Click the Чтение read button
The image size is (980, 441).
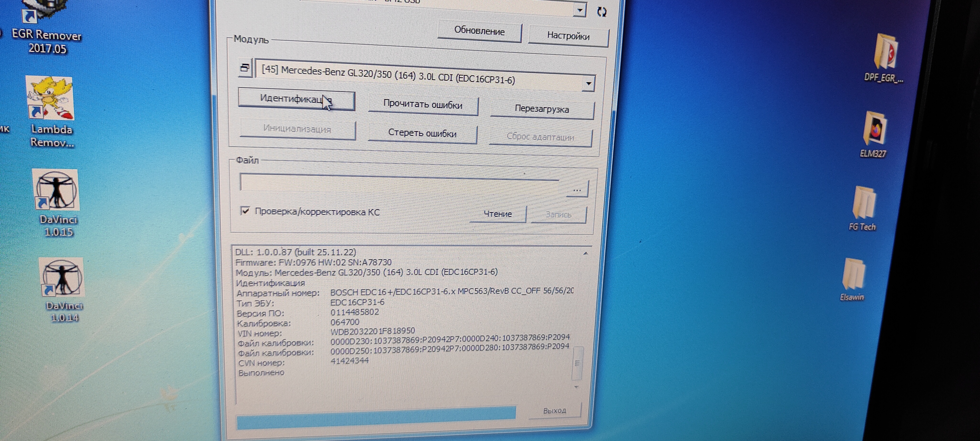(497, 214)
